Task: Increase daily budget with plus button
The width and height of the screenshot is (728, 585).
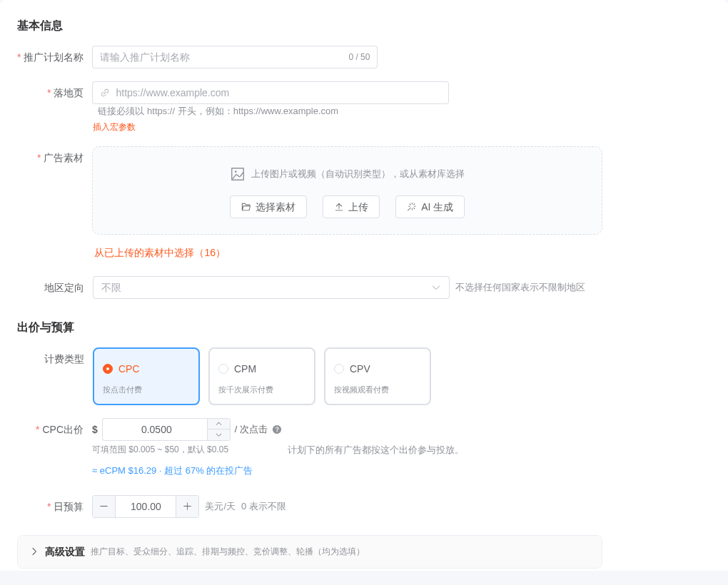Action: [187, 507]
